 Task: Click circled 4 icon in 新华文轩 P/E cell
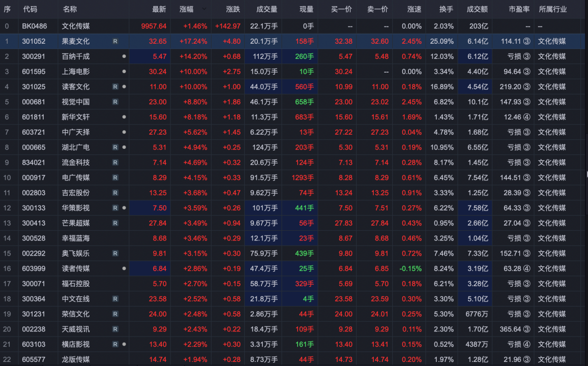coord(527,117)
